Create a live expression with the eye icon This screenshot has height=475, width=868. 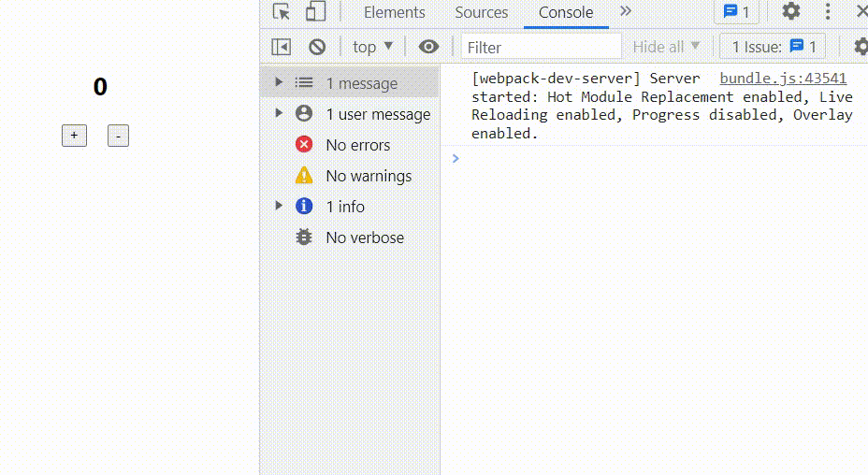(x=428, y=47)
